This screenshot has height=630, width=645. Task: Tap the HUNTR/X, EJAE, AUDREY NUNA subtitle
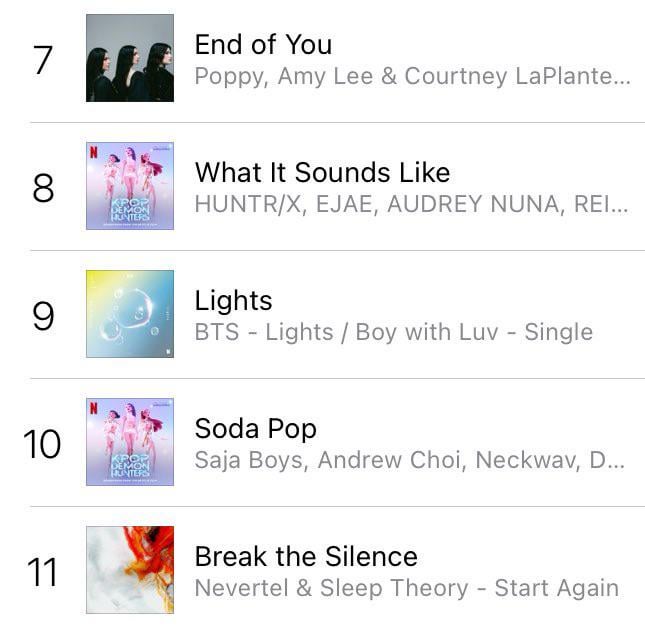pyautogui.click(x=412, y=205)
